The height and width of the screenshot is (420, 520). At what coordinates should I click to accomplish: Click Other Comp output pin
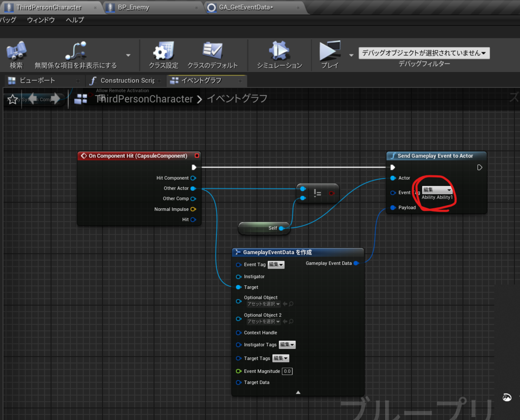point(193,199)
